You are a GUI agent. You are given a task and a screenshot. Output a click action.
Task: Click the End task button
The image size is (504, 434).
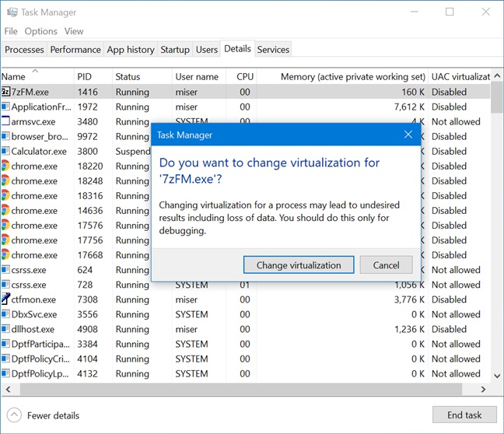pos(464,415)
